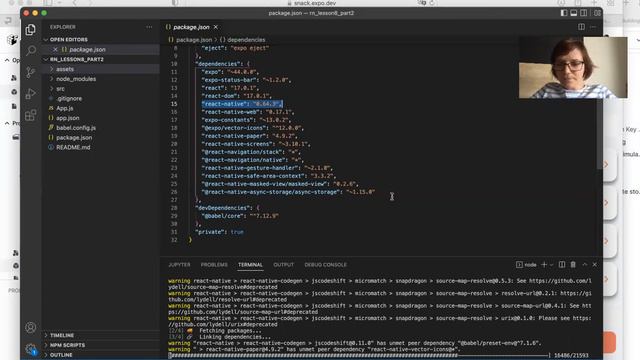
Task: Close package.json in Open Editors list
Action: (x=55, y=49)
